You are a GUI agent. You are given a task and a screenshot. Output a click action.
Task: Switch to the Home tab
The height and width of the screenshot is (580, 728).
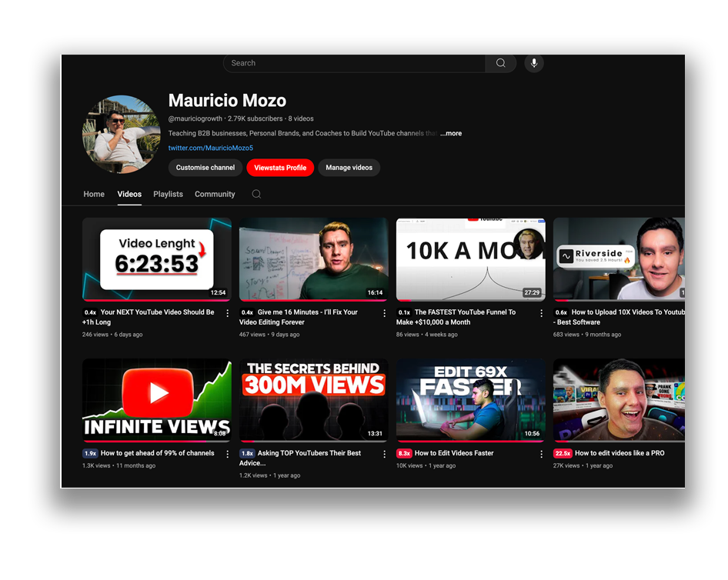94,194
